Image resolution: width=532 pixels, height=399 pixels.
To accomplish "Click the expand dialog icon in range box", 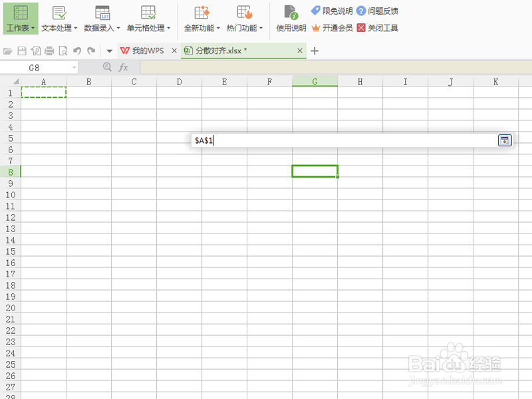I will (505, 140).
